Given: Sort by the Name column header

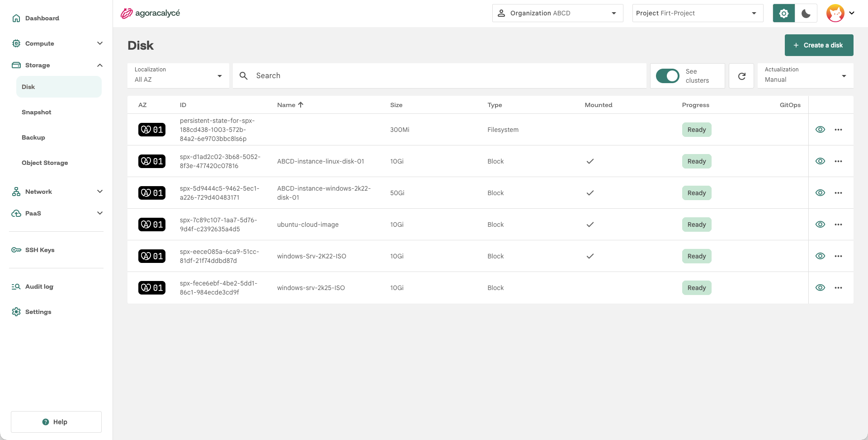Looking at the screenshot, I should (290, 105).
